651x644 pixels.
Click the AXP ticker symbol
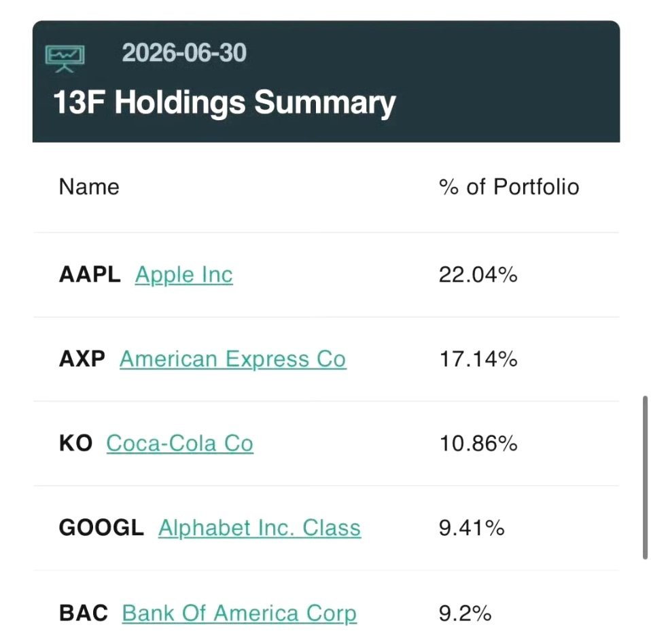(x=82, y=359)
